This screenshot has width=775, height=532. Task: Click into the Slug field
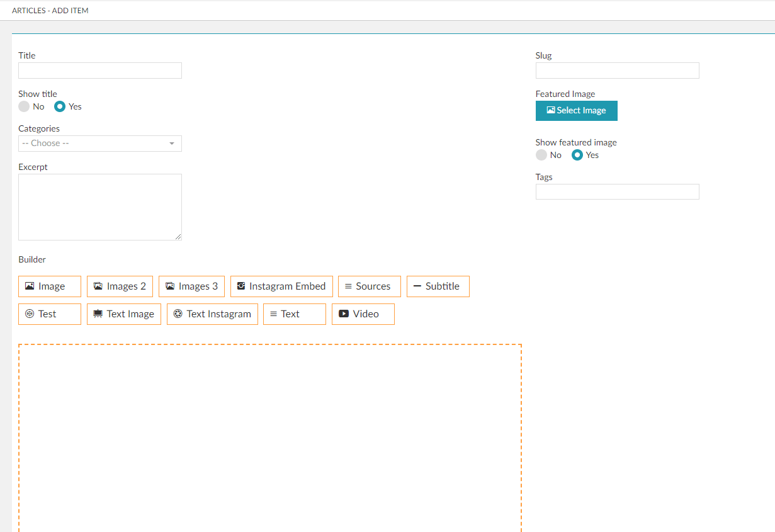(x=617, y=71)
